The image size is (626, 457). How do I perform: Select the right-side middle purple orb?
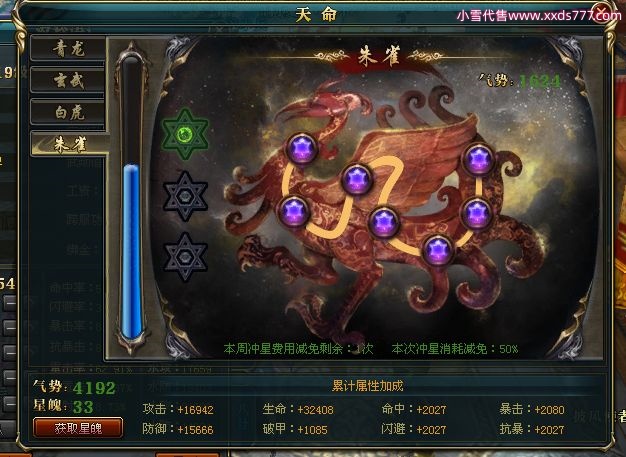(477, 213)
